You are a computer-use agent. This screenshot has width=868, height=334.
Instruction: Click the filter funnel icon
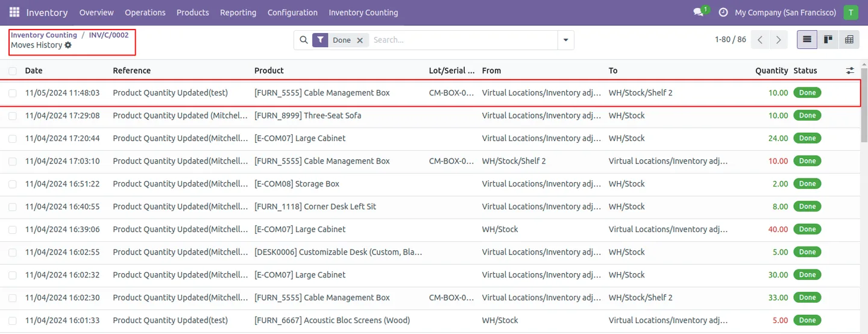coord(320,40)
